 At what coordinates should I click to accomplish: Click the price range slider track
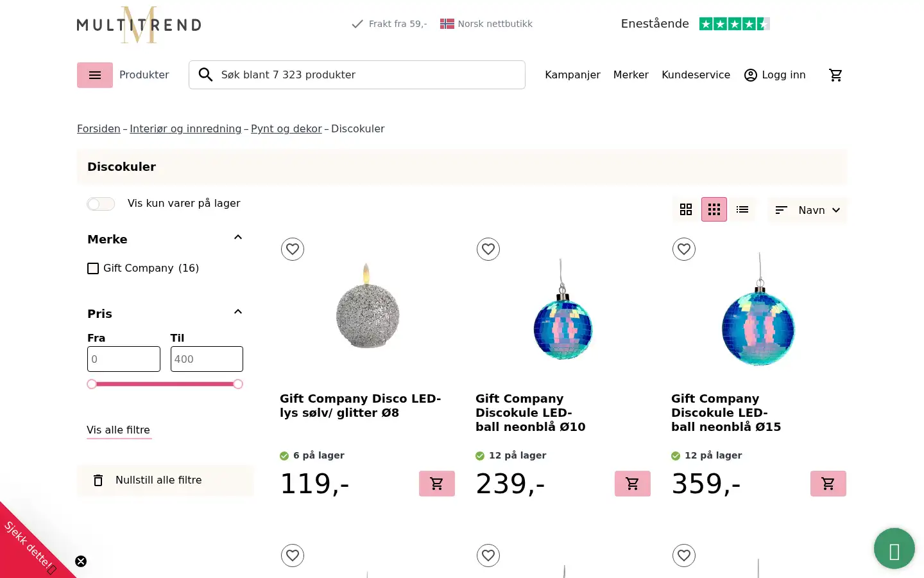[165, 384]
